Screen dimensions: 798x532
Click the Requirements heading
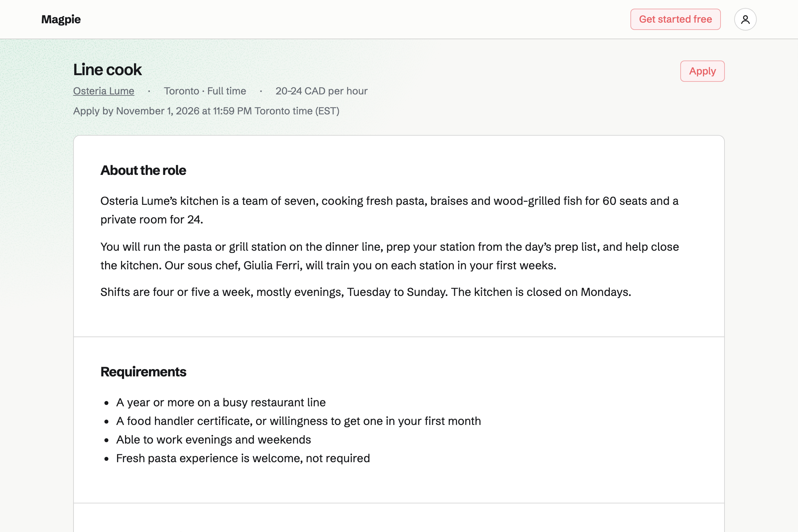pos(143,372)
